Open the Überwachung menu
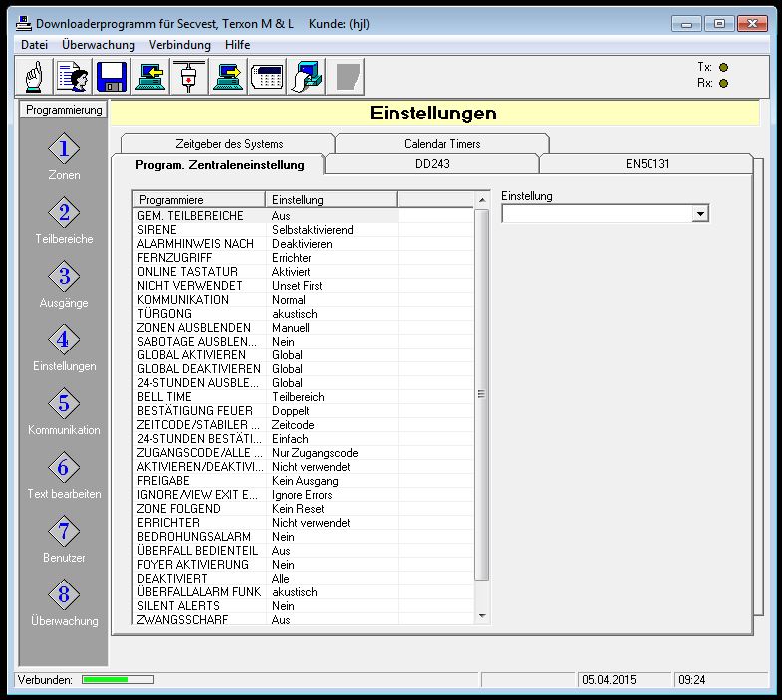 pyautogui.click(x=98, y=45)
